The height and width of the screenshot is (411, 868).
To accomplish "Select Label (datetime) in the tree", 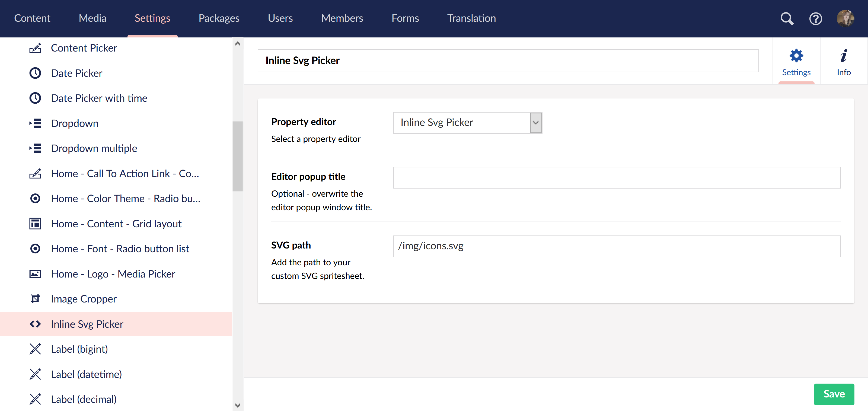I will point(86,374).
